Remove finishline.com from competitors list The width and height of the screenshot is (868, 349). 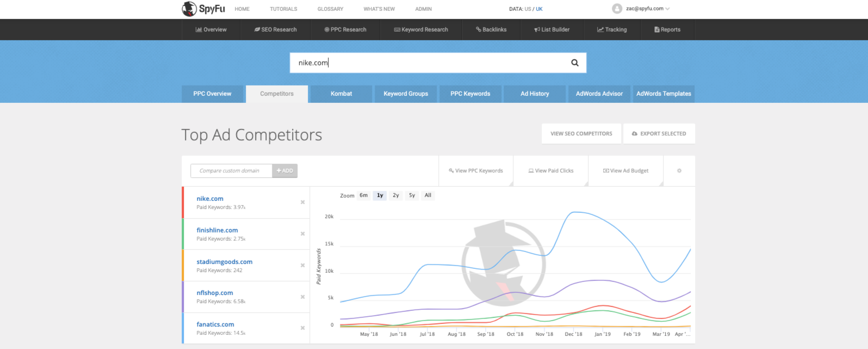[x=303, y=234]
